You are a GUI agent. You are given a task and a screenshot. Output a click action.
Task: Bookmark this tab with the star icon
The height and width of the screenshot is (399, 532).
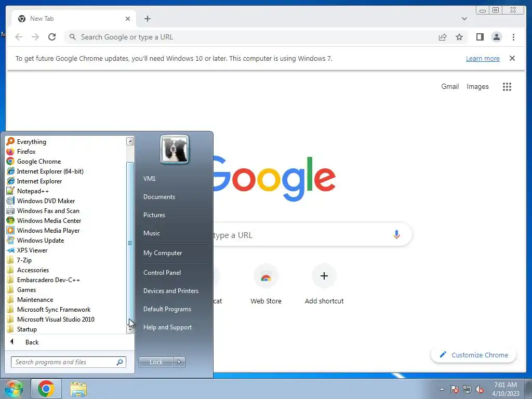pos(459,37)
